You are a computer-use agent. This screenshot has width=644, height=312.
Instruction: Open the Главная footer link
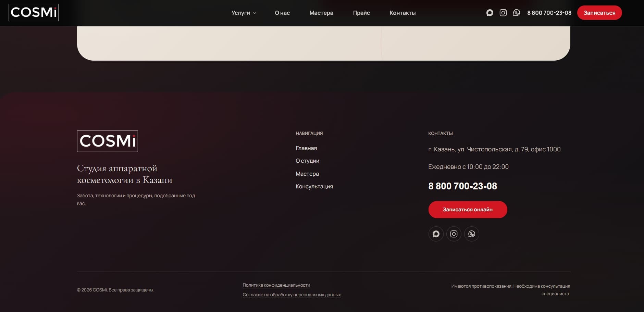(x=306, y=148)
